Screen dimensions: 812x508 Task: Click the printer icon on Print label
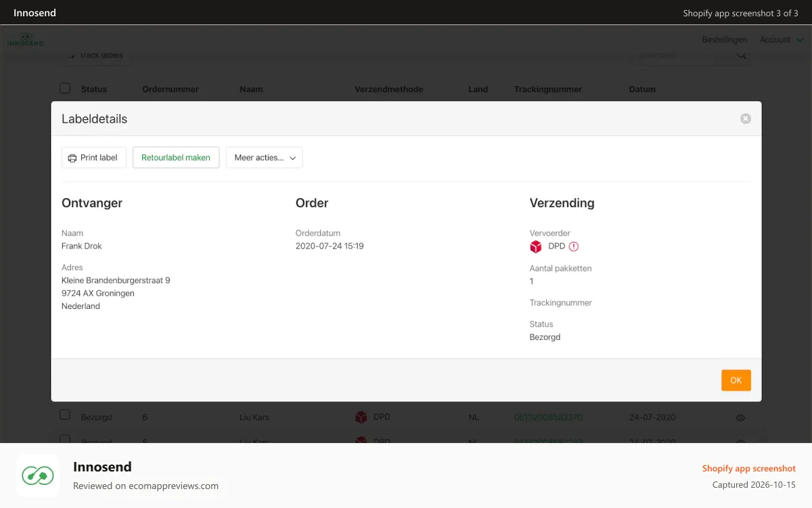(x=72, y=158)
